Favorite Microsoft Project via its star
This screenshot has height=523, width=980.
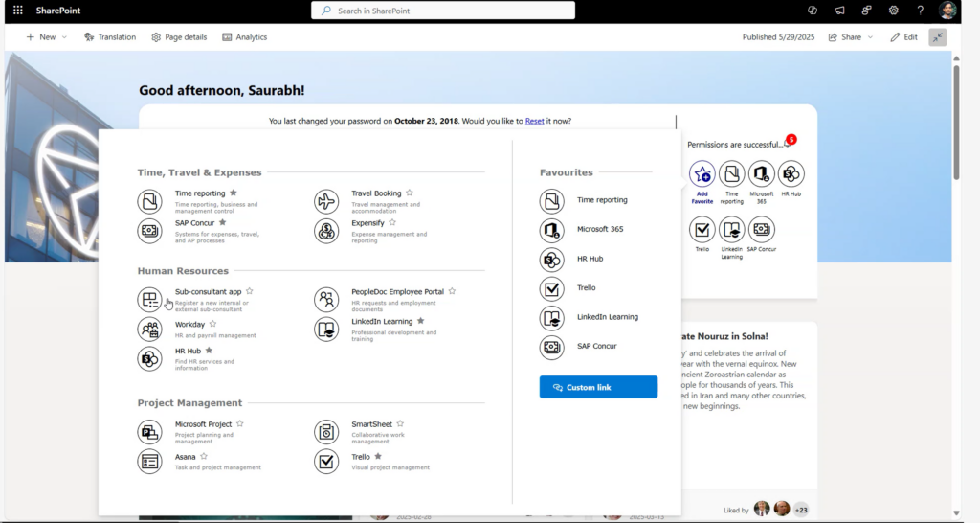[240, 423]
